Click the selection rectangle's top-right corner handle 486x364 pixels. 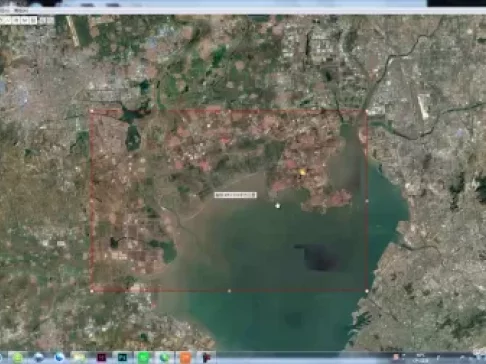click(367, 111)
